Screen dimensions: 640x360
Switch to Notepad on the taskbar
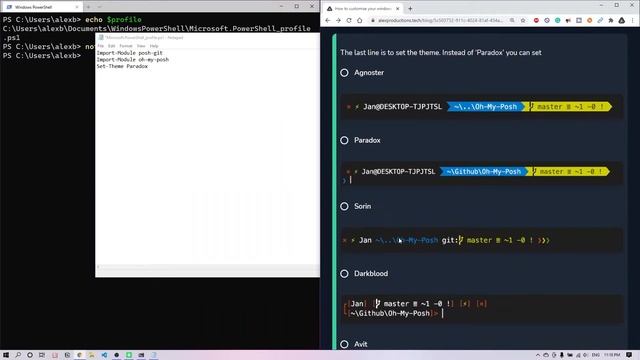[x=154, y=355]
